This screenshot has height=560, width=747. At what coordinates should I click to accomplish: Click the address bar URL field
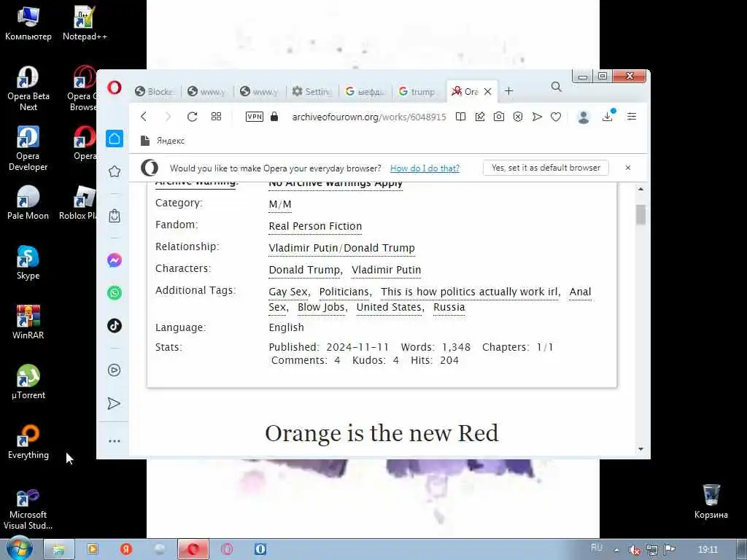368,117
